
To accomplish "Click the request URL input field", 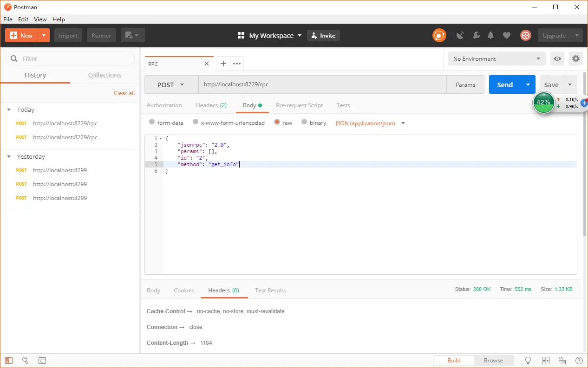I will [322, 84].
